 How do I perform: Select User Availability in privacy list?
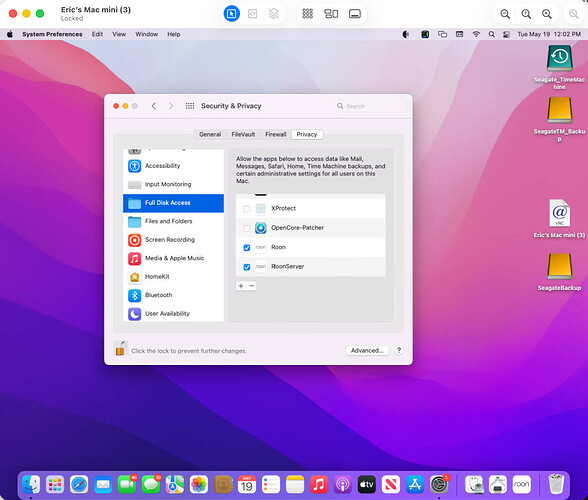click(x=174, y=314)
